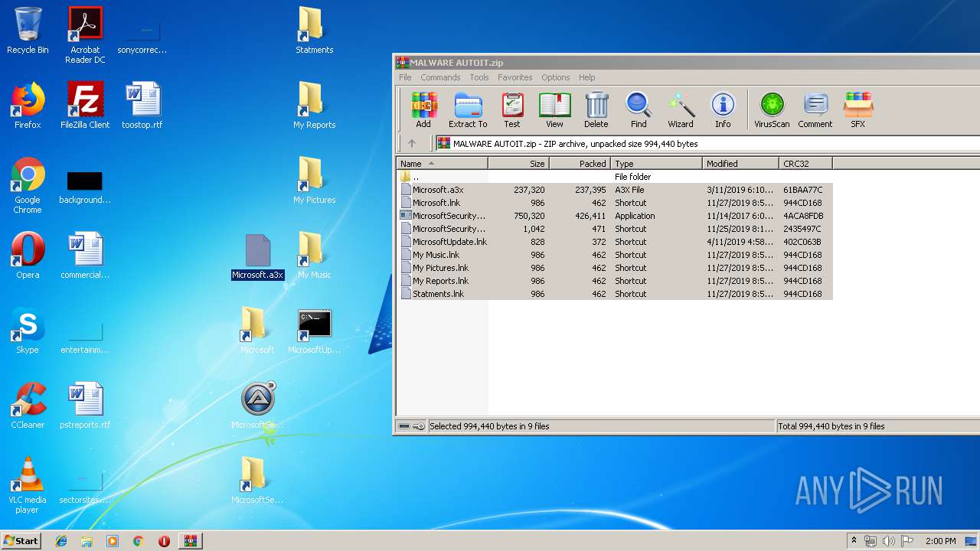Show hidden system tray icons
The image size is (980, 551).
click(x=854, y=541)
